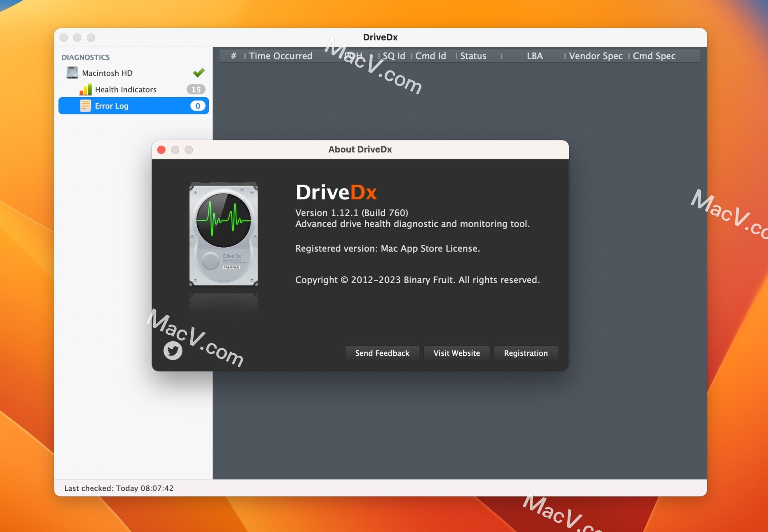The width and height of the screenshot is (768, 532).
Task: Click the LBA column header
Action: point(535,56)
